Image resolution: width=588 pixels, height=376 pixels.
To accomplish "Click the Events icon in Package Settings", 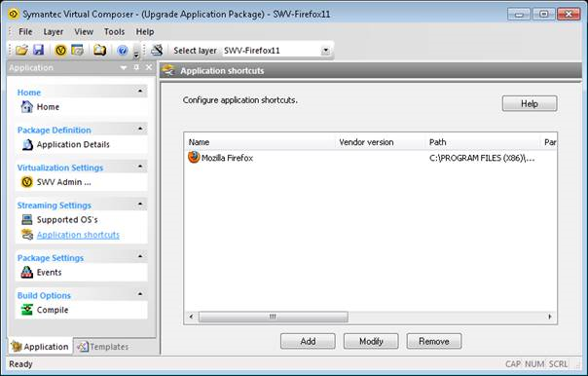I will pyautogui.click(x=27, y=272).
